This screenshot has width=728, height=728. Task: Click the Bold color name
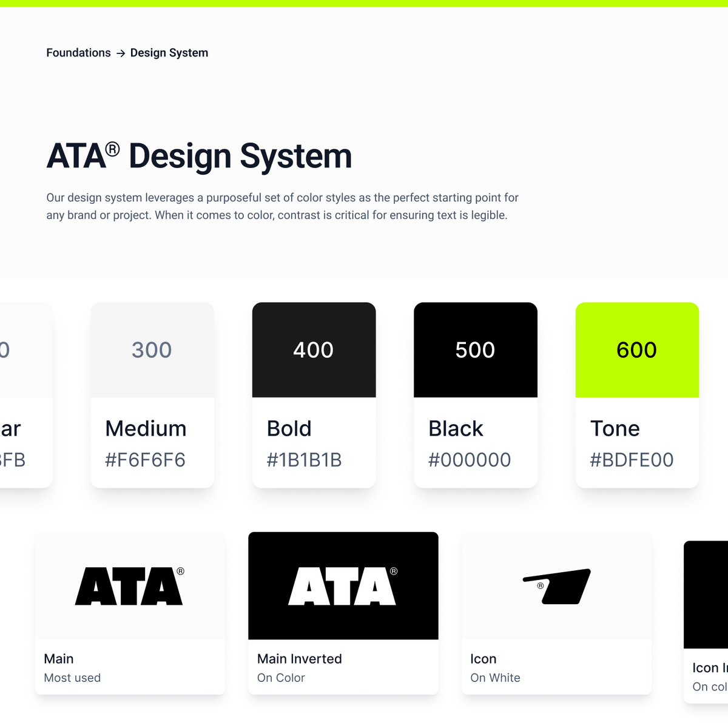tap(289, 428)
